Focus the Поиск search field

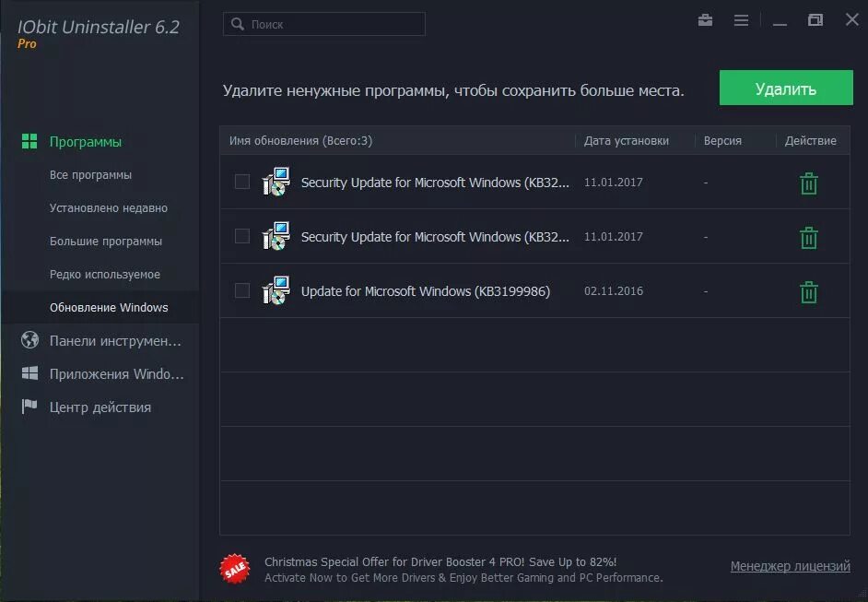tap(323, 24)
